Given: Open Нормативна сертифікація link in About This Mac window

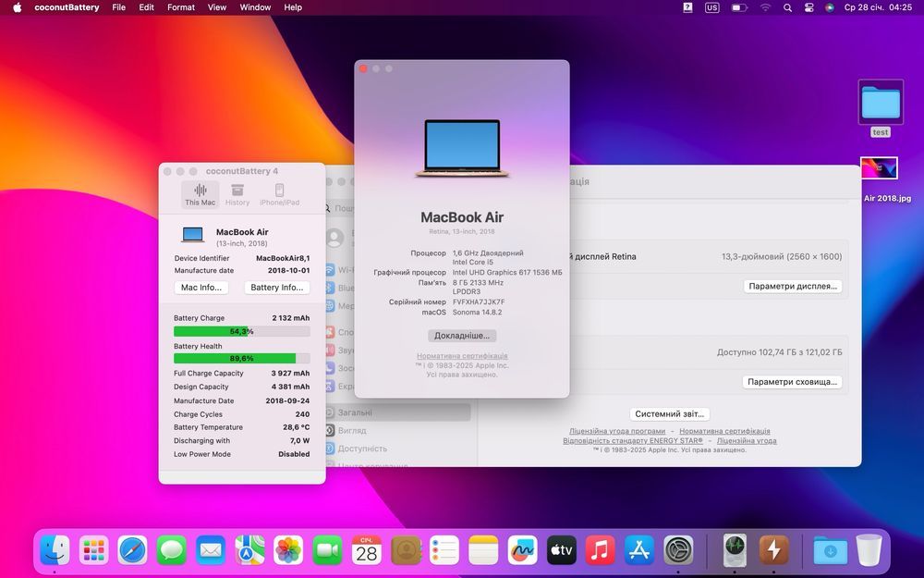Looking at the screenshot, I should pos(462,356).
